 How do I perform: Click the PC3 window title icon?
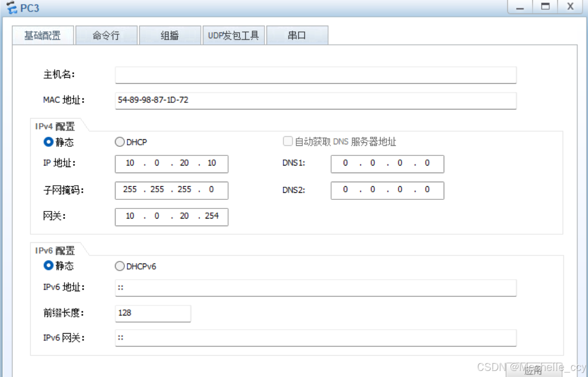12,8
